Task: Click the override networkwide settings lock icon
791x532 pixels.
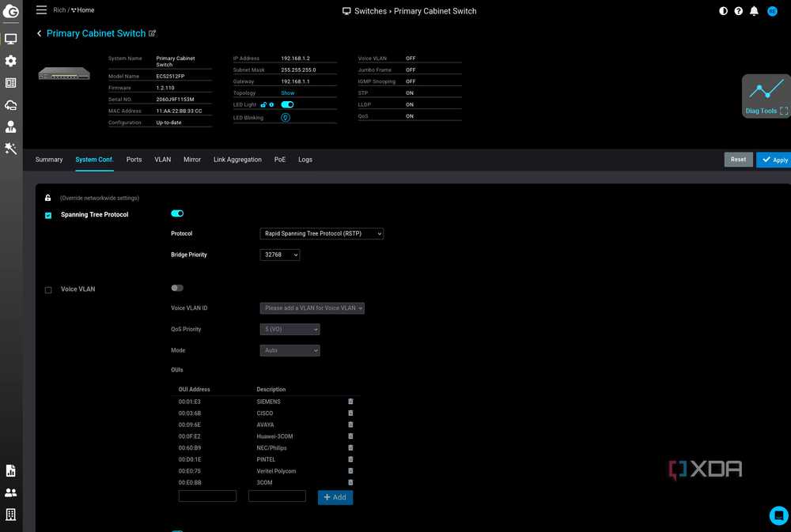Action: [48, 198]
